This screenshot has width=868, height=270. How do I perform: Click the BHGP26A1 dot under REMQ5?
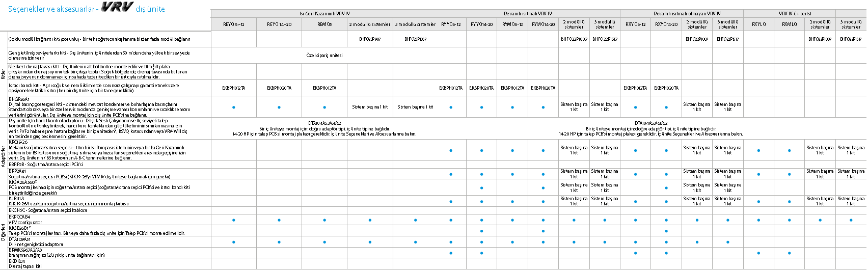324,107
